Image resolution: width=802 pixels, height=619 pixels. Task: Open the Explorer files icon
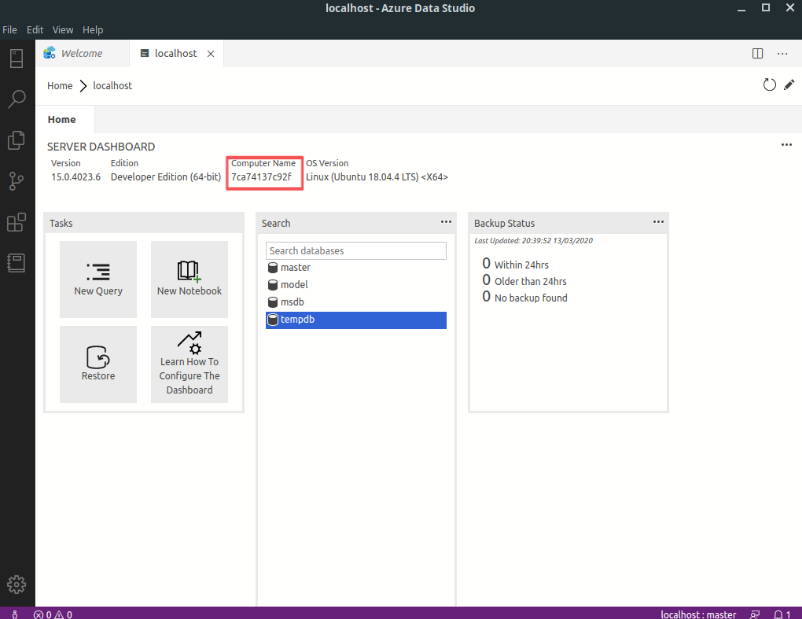16,140
